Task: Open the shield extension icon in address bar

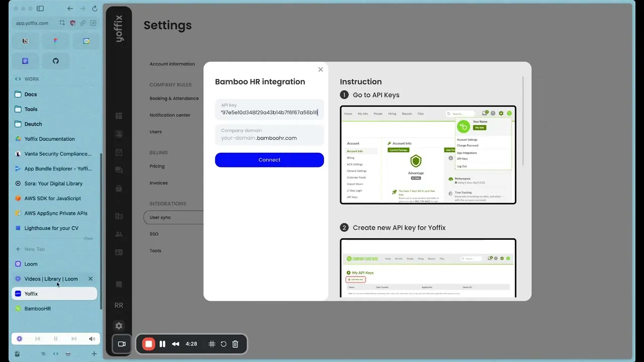Action: [72, 23]
